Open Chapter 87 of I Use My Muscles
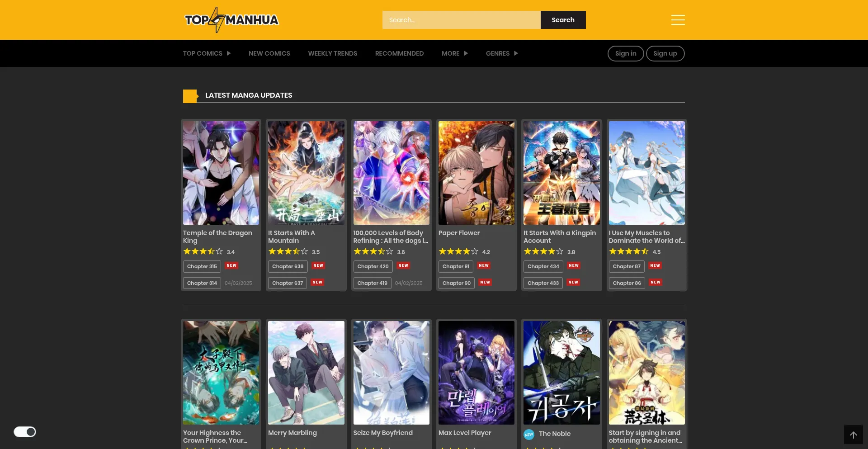Screen dimensions: 868x449 [627, 266]
